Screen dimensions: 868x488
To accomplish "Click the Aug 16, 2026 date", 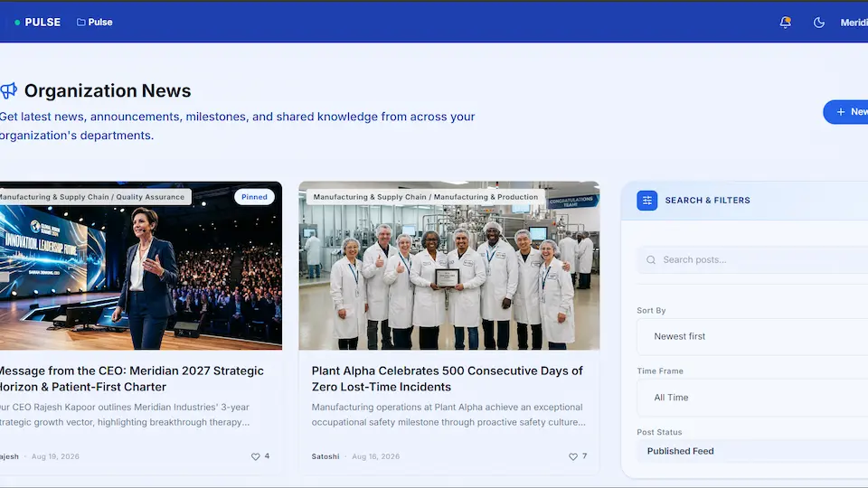I will click(x=376, y=456).
